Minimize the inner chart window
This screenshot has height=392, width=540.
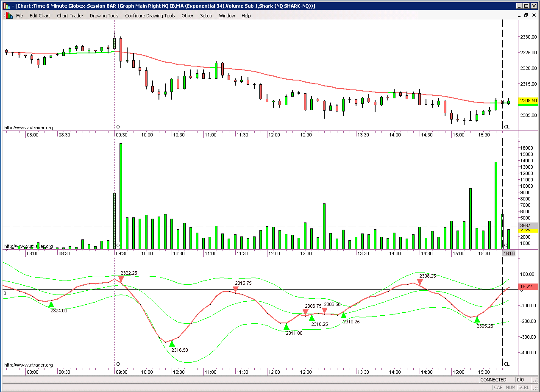pyautogui.click(x=520, y=15)
